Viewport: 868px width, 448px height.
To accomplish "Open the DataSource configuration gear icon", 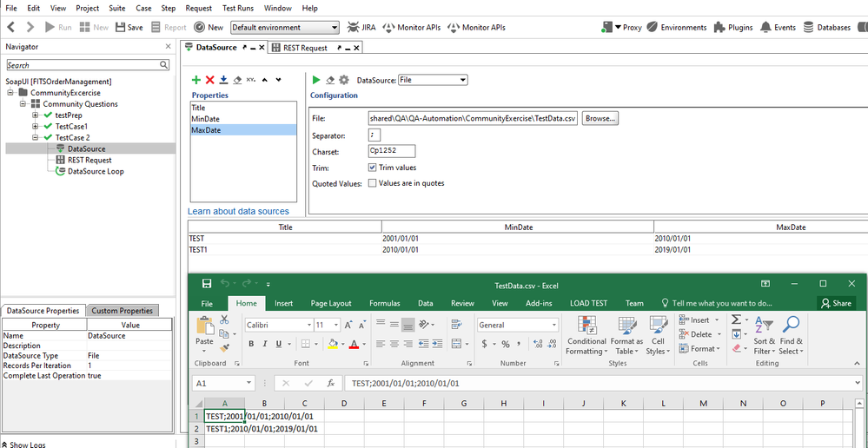I will pyautogui.click(x=343, y=80).
